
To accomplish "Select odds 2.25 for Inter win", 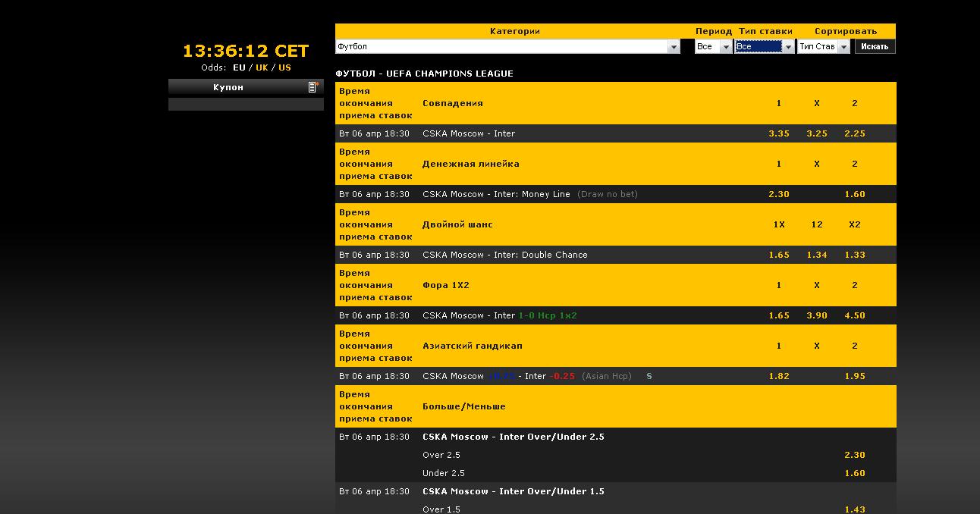I will pyautogui.click(x=855, y=133).
